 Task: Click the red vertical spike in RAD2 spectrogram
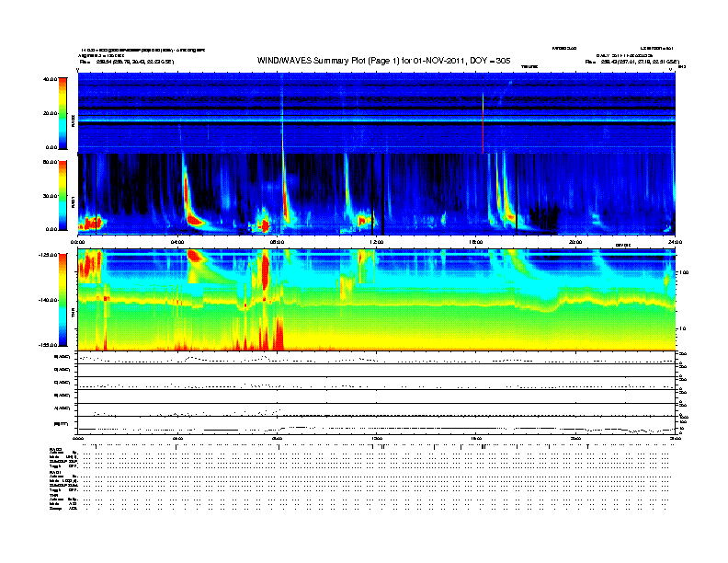pyautogui.click(x=483, y=123)
